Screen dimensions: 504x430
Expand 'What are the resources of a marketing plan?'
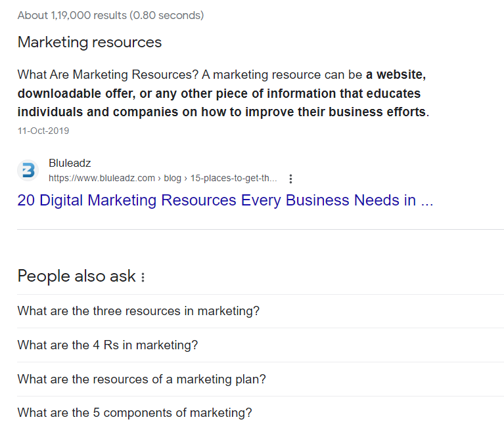pyautogui.click(x=260, y=379)
